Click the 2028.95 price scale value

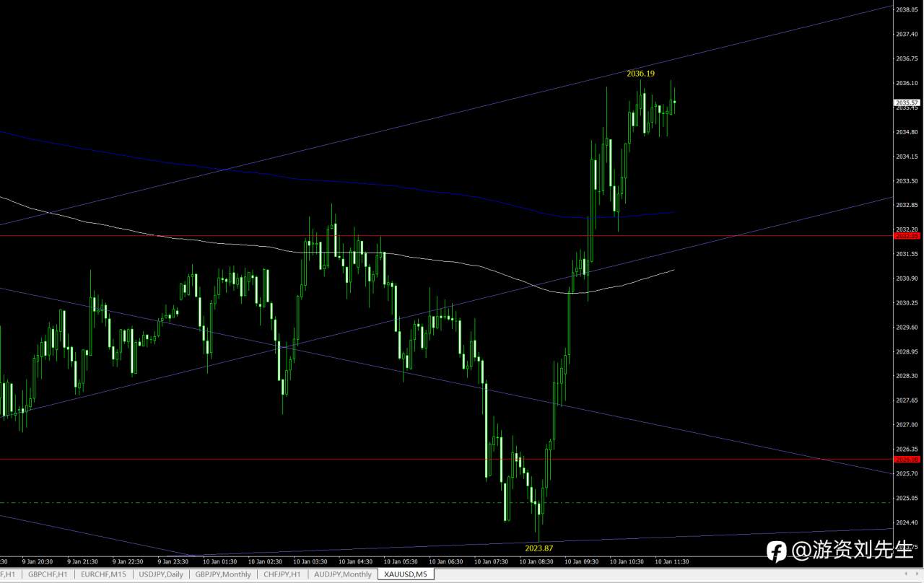(x=907, y=351)
